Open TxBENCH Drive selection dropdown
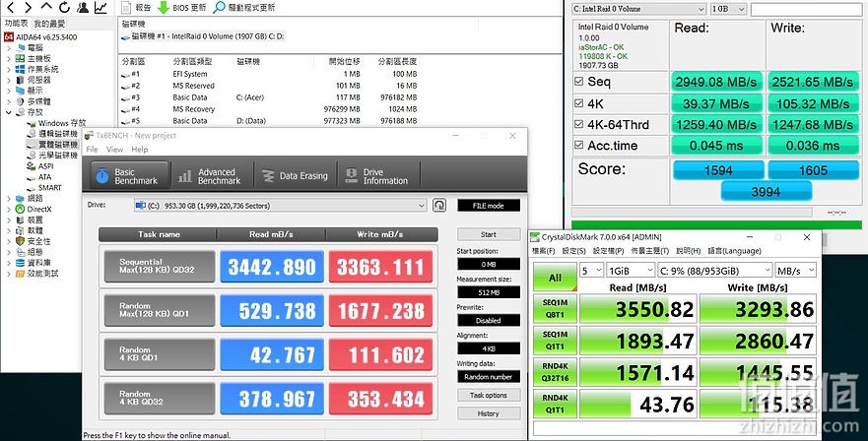The height and width of the screenshot is (441, 868). tap(281, 206)
